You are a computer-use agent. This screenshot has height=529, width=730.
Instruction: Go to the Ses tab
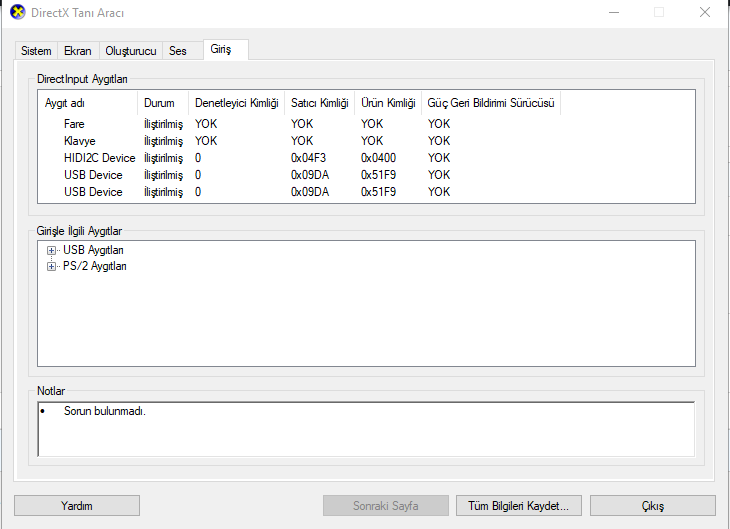pyautogui.click(x=178, y=51)
